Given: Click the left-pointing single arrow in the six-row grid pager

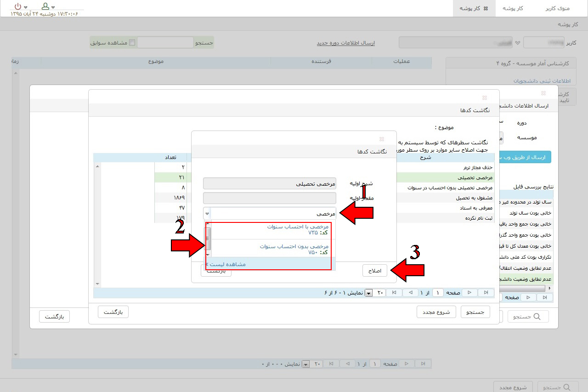Looking at the screenshot, I should point(410,293).
